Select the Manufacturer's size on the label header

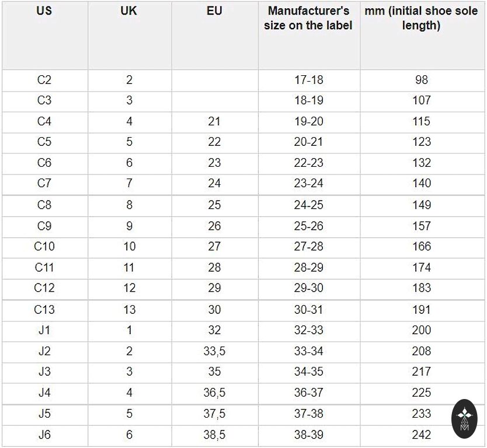pos(308,18)
